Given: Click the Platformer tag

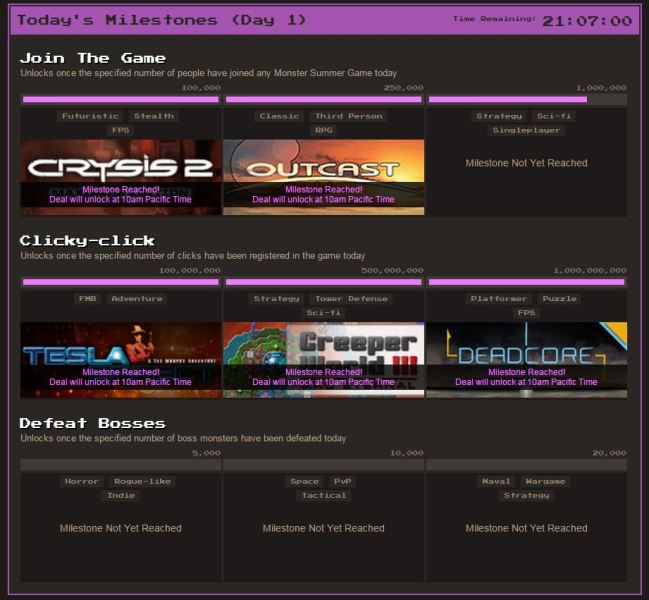Looking at the screenshot, I should 499,299.
